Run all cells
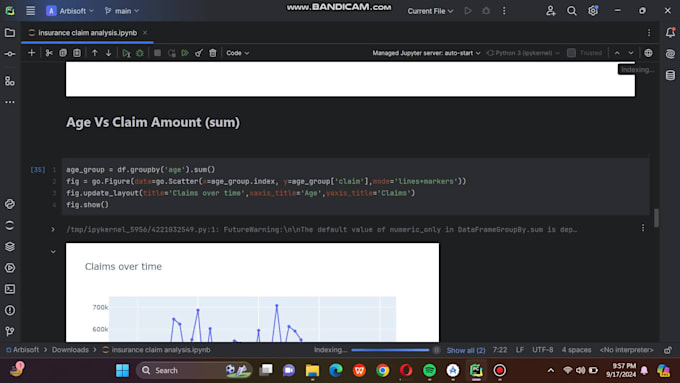This screenshot has width=680, height=383. (185, 53)
